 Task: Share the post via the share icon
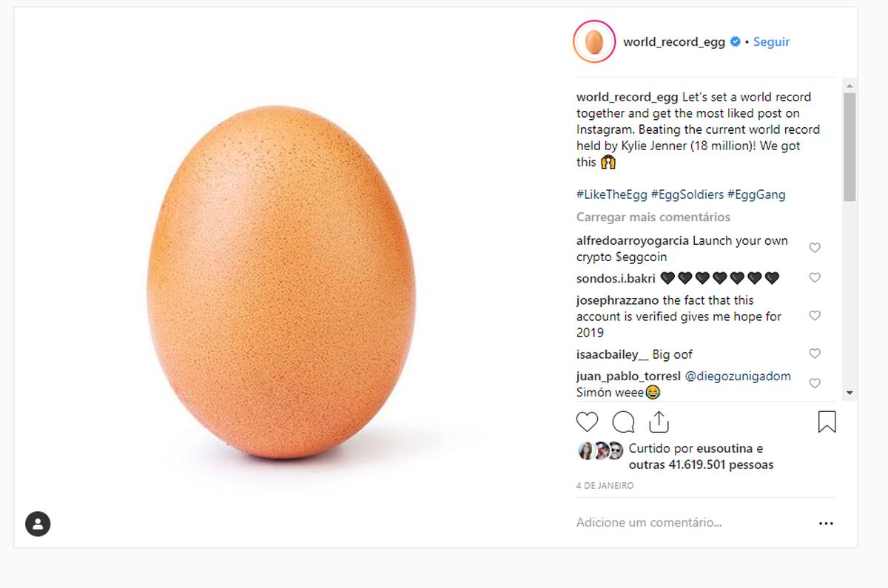tap(659, 422)
